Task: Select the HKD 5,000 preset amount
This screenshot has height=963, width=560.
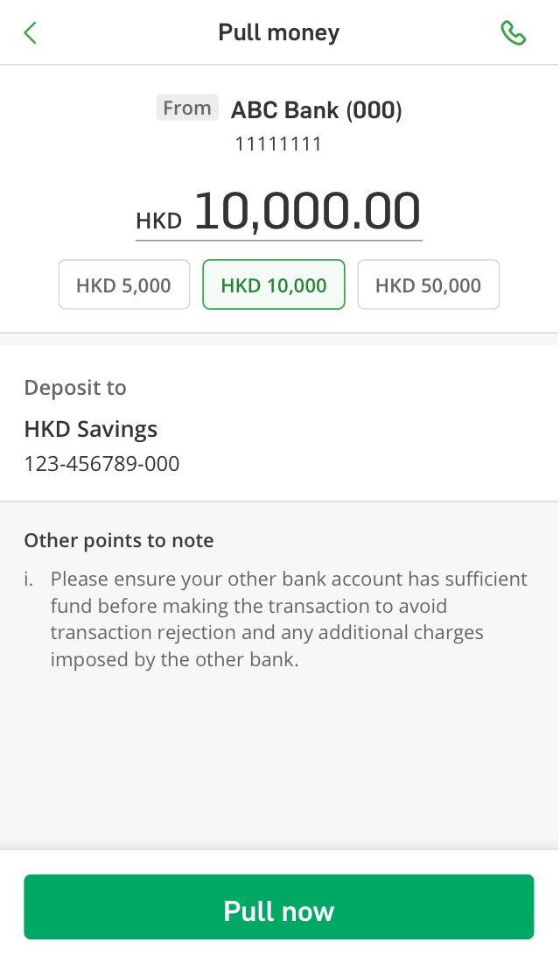Action: tap(123, 285)
